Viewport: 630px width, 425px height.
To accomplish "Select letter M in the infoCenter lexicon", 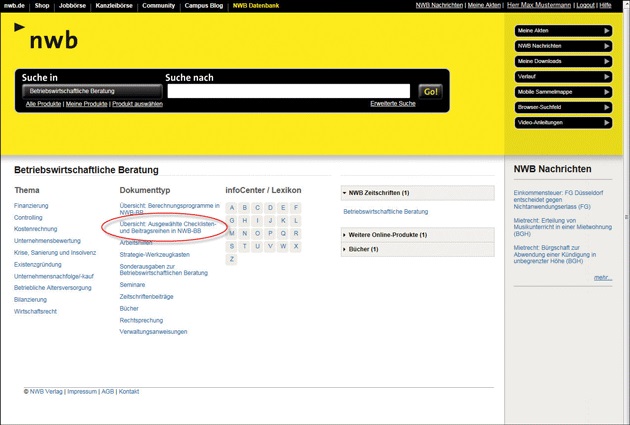I will pyautogui.click(x=232, y=233).
